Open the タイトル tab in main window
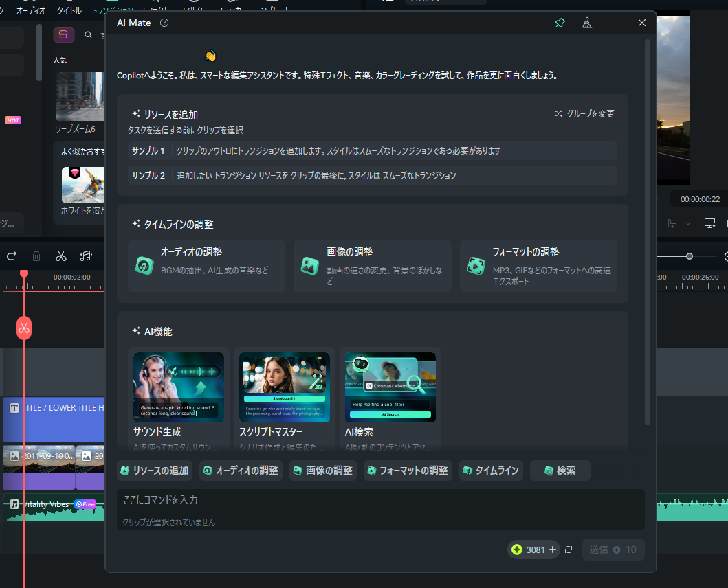This screenshot has height=588, width=728. click(x=69, y=10)
